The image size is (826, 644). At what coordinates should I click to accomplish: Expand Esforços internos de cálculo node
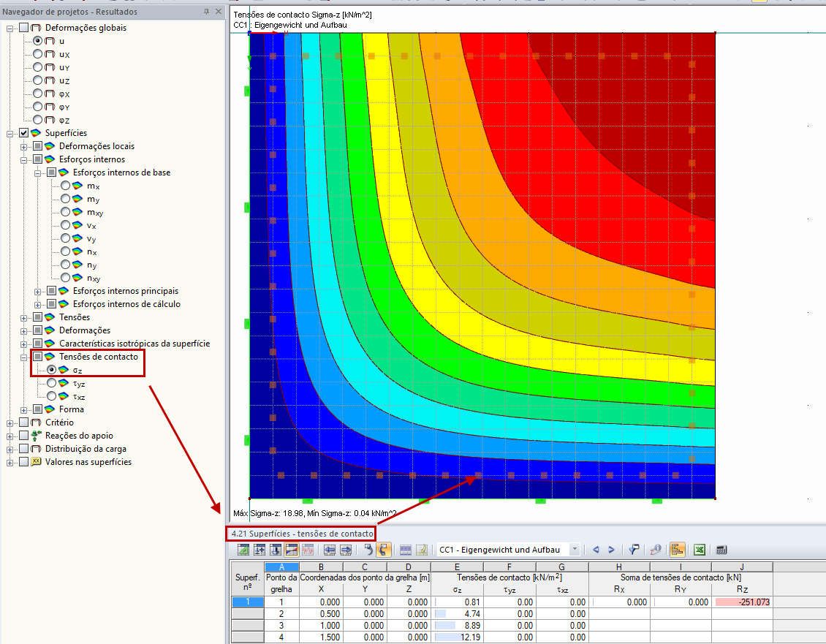click(x=37, y=305)
